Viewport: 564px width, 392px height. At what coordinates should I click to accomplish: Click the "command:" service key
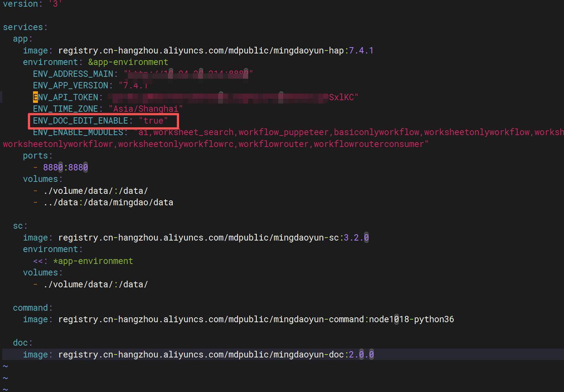coord(33,308)
